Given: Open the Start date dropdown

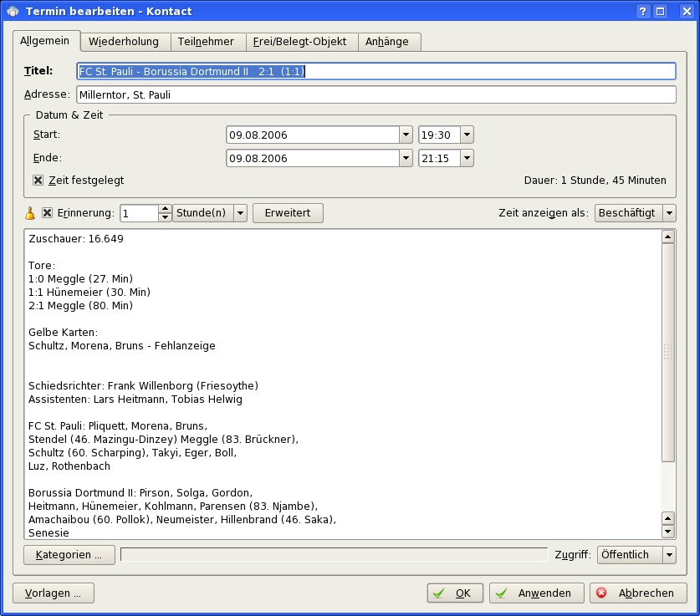Looking at the screenshot, I should tap(406, 135).
